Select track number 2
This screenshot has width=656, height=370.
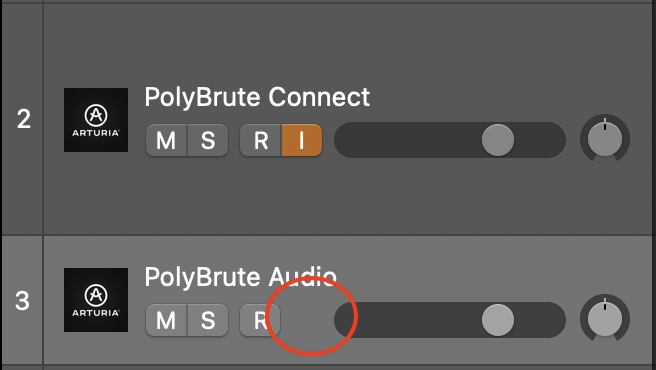click(x=23, y=119)
